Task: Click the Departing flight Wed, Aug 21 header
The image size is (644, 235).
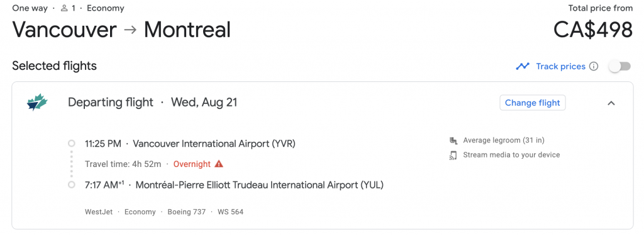Action: (152, 103)
